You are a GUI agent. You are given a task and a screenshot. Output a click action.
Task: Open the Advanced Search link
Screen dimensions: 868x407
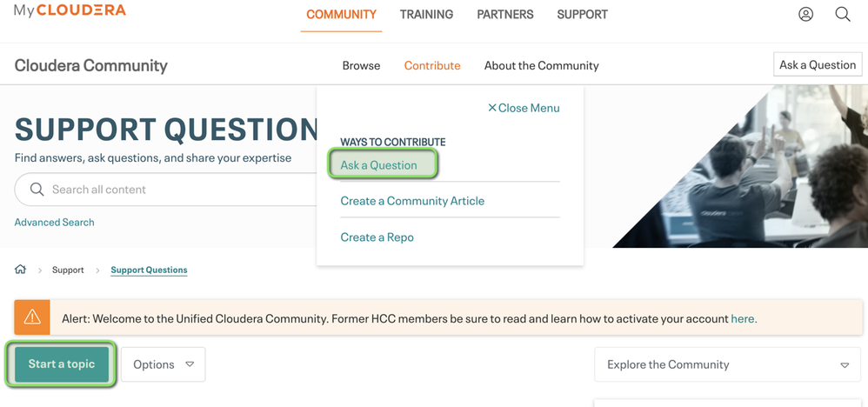click(x=55, y=223)
